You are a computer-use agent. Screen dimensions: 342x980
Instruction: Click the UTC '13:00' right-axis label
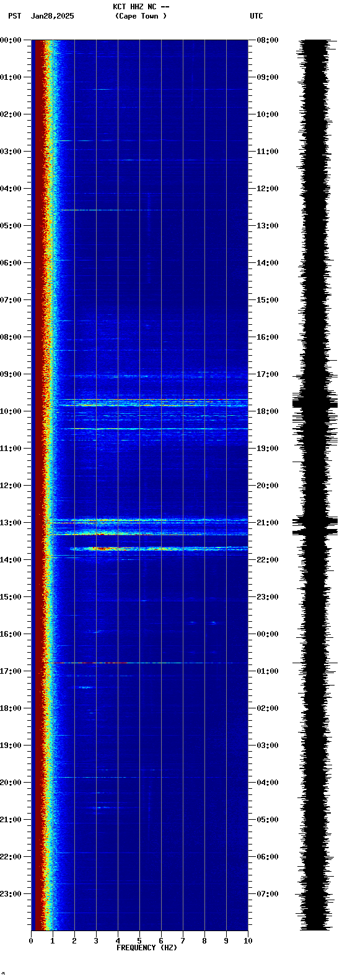268,226
